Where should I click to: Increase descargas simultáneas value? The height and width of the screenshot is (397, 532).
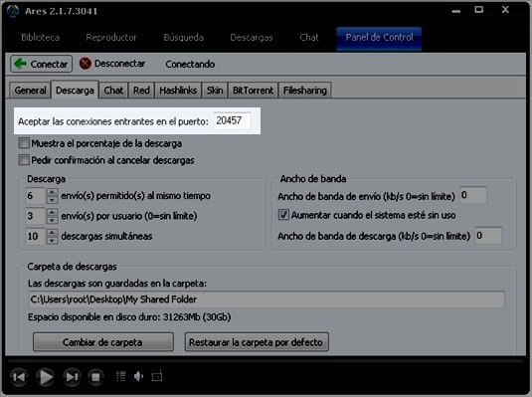click(x=52, y=233)
